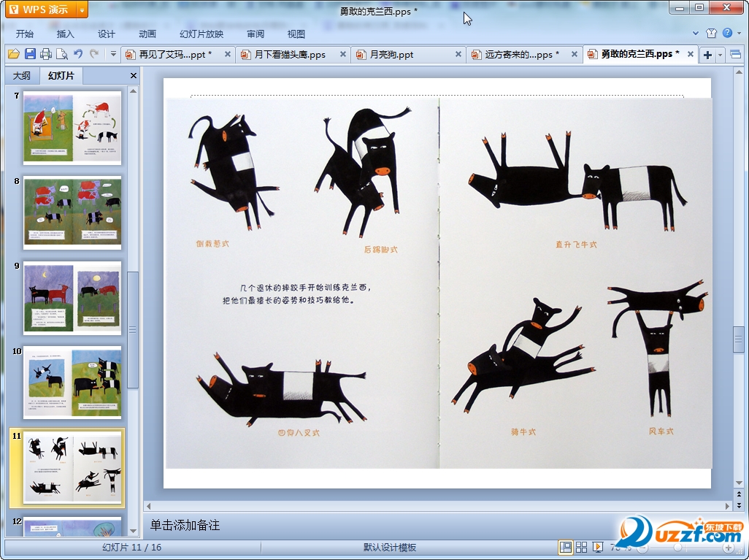Screen dimensions: 749x560
Task: Open the 动画 ribbon tab
Action: (147, 34)
